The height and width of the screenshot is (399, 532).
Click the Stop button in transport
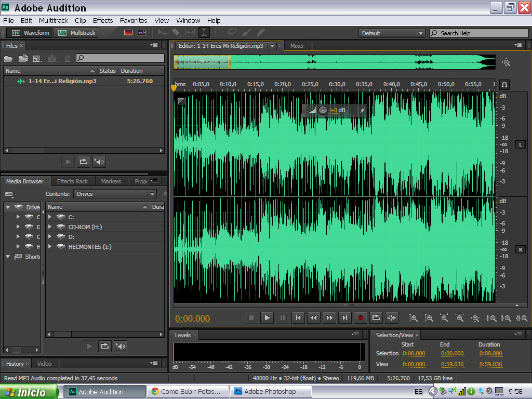(251, 317)
